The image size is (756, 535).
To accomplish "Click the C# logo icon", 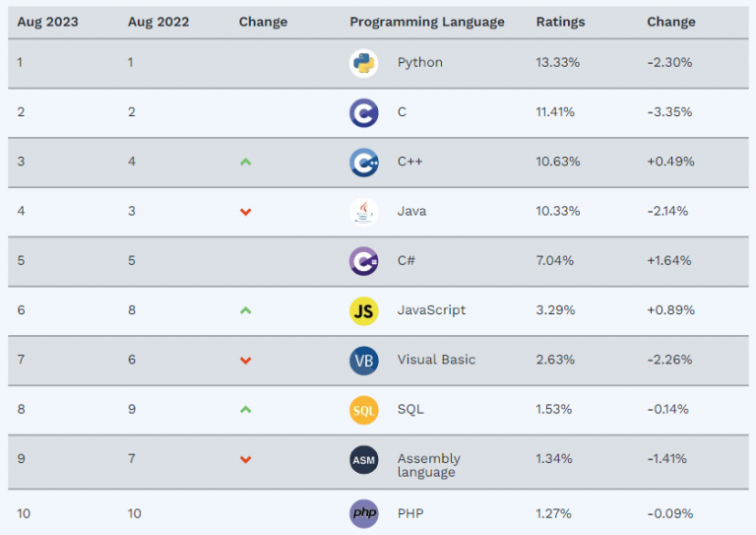I will coord(363,261).
